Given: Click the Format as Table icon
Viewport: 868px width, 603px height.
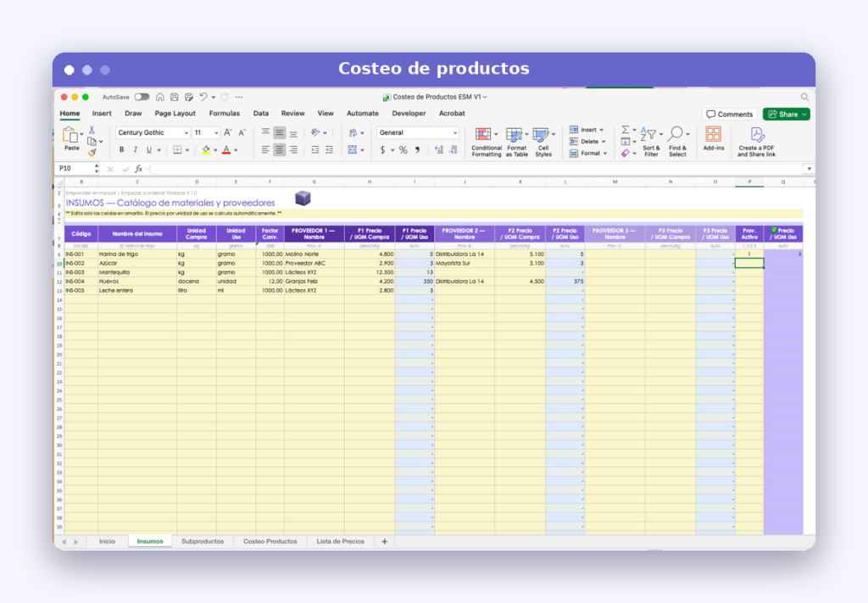Looking at the screenshot, I should pyautogui.click(x=515, y=135).
